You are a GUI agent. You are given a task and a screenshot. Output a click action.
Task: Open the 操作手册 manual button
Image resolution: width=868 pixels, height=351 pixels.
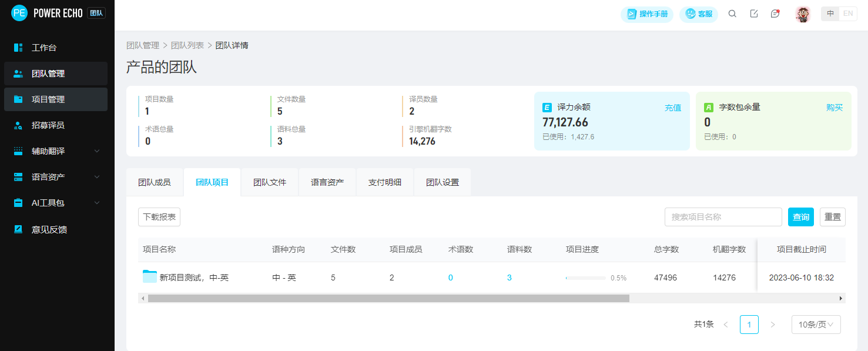(x=647, y=14)
